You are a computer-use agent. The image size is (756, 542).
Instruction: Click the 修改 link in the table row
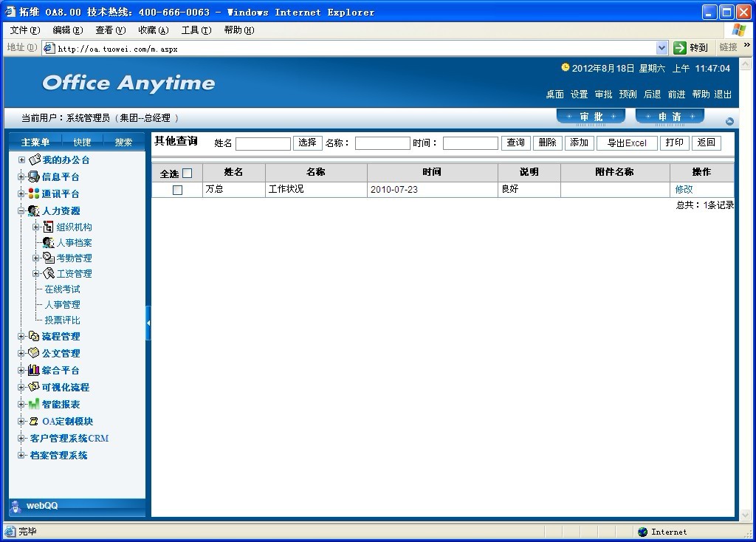684,190
